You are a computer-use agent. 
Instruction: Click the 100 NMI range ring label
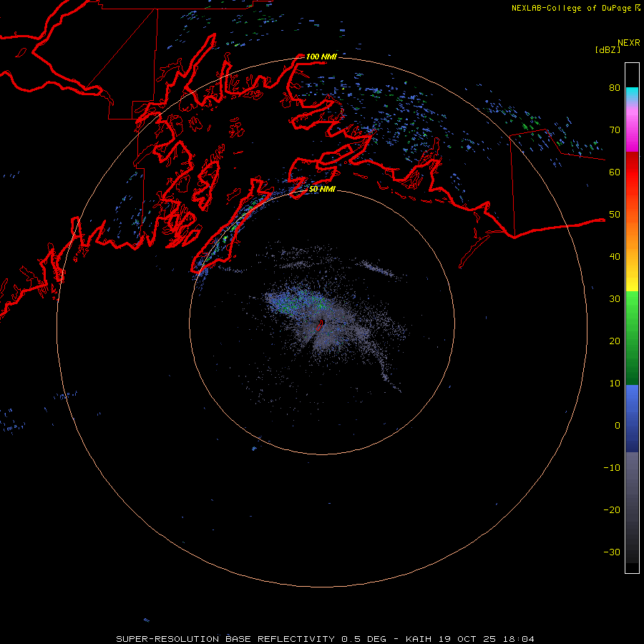(321, 57)
